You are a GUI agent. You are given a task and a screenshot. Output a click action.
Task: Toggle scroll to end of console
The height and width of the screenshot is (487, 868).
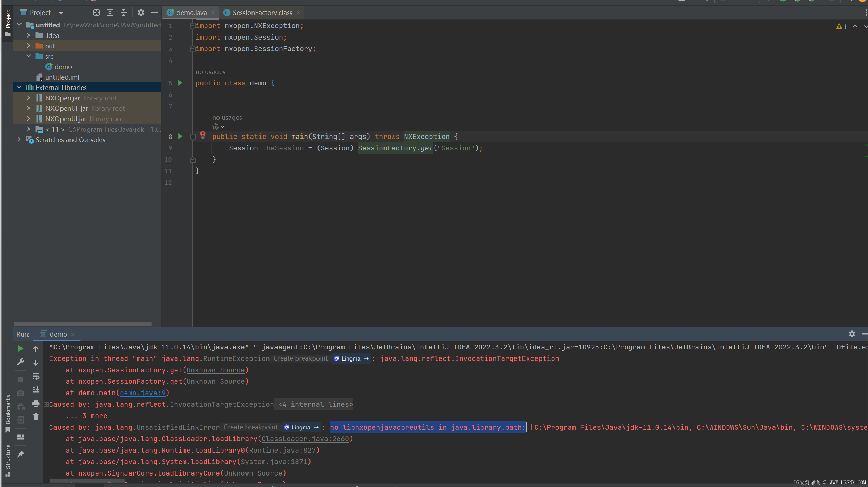tap(36, 390)
